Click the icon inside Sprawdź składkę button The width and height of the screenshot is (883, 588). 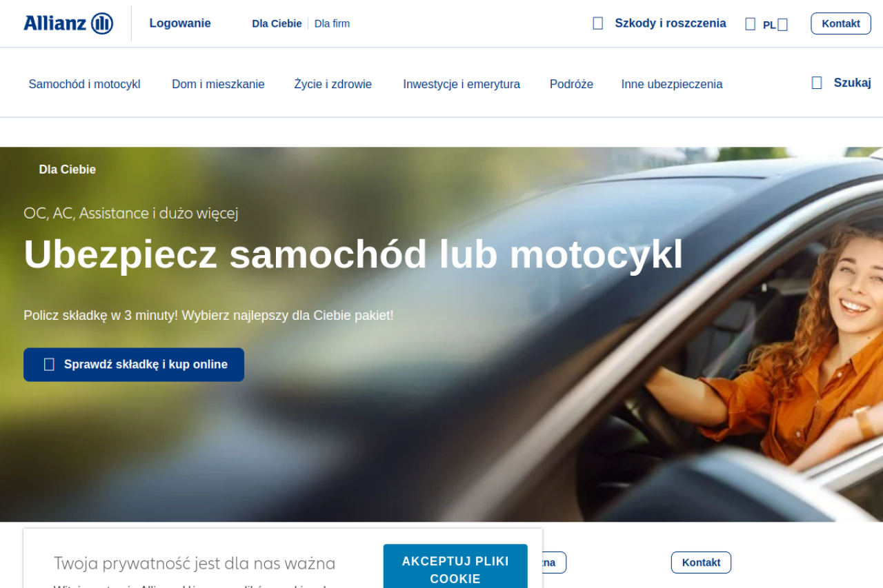point(49,365)
